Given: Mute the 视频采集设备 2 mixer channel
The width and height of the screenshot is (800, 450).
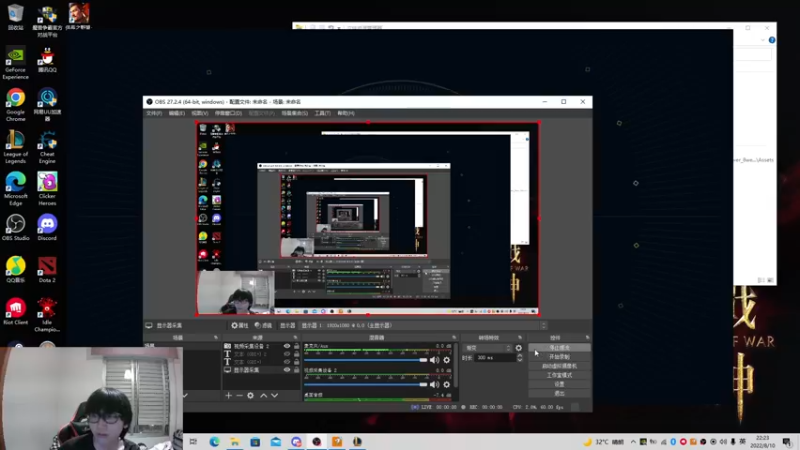Looking at the screenshot, I should (434, 384).
